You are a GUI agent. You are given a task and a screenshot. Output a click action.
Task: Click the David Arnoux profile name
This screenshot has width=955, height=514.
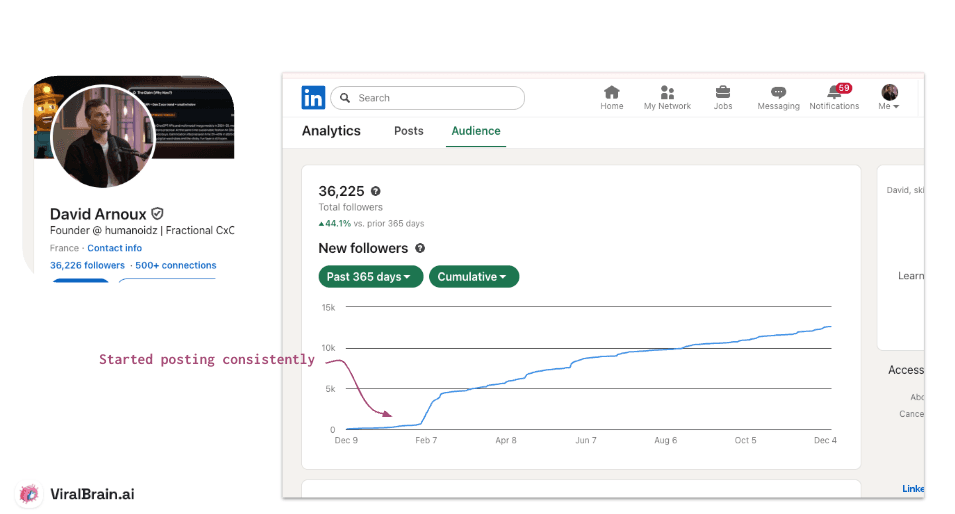tap(98, 214)
